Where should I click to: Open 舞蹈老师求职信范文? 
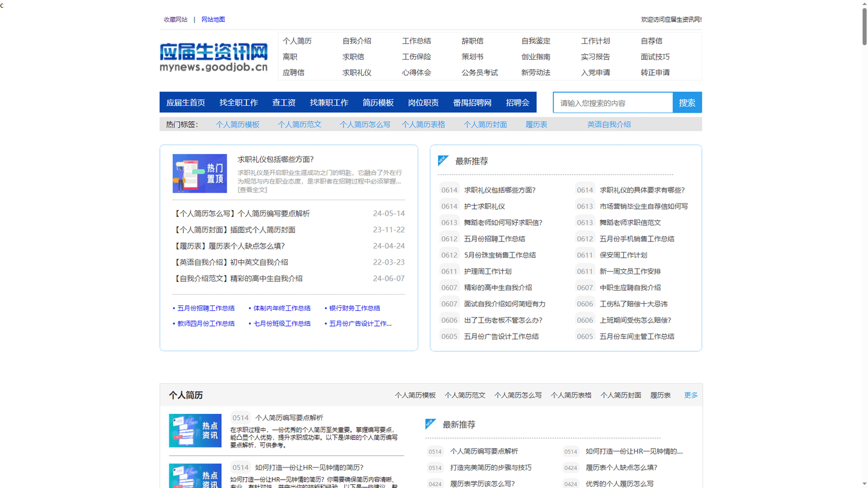click(631, 222)
